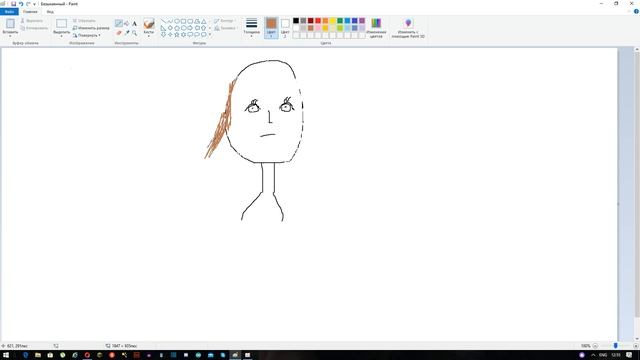The image size is (640, 360).
Task: Click the Обрезать crop command
Action: (84, 20)
